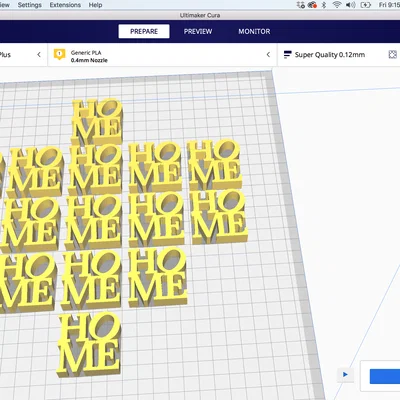Click the battery charging status icon
The image size is (400, 400).
(x=366, y=5)
